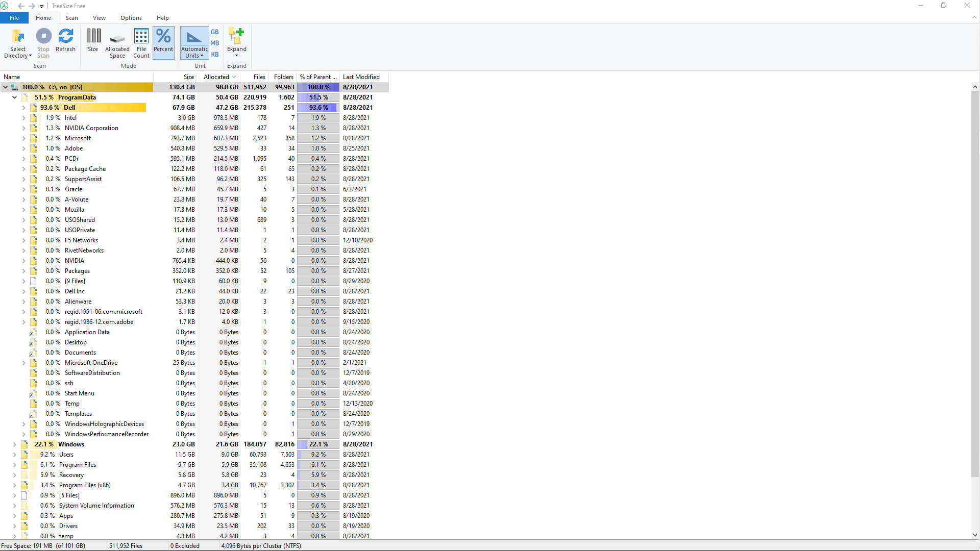Image resolution: width=980 pixels, height=551 pixels.
Task: Click the Stop Scan icon
Action: click(43, 36)
